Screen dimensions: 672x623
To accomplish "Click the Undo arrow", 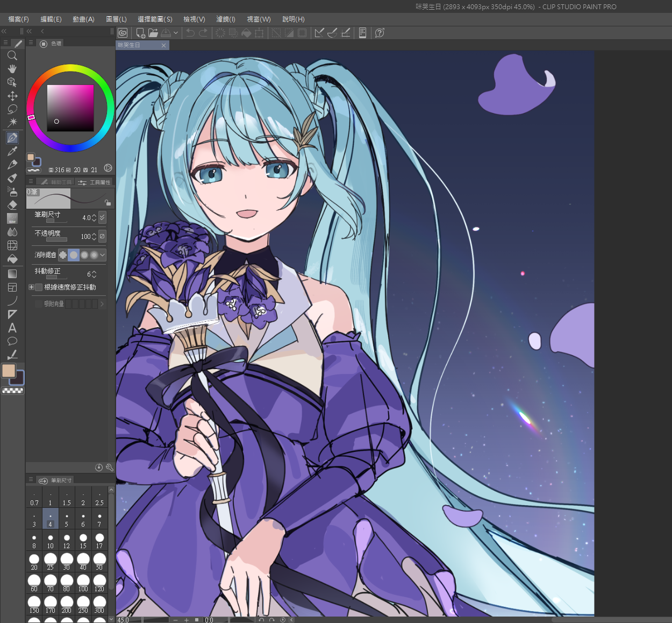I will click(190, 33).
